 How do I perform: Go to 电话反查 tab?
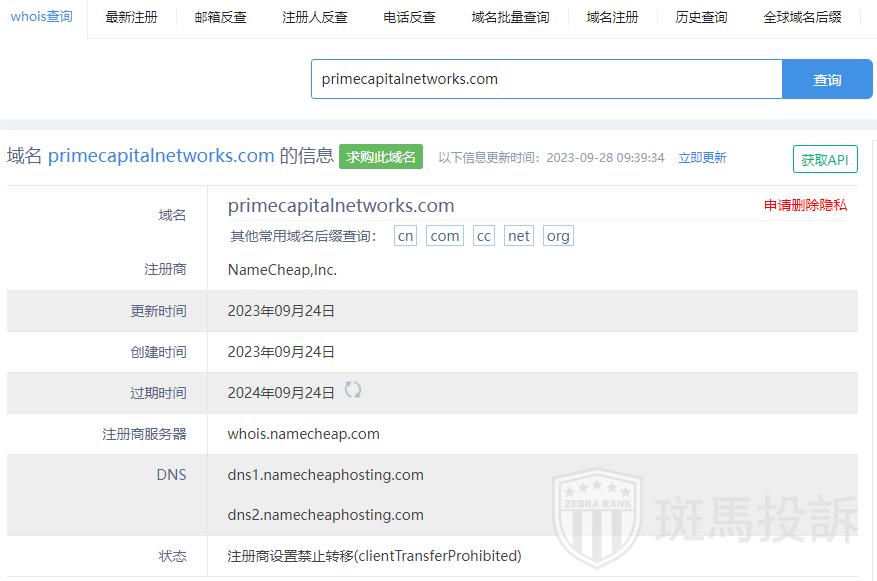pos(409,17)
